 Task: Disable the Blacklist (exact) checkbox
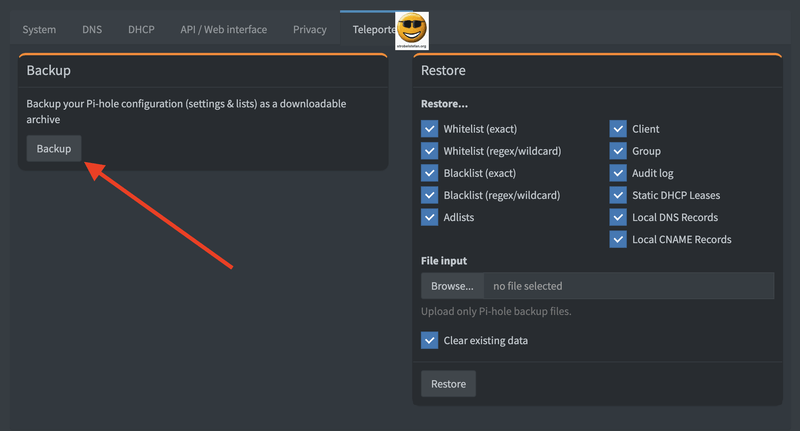point(430,173)
